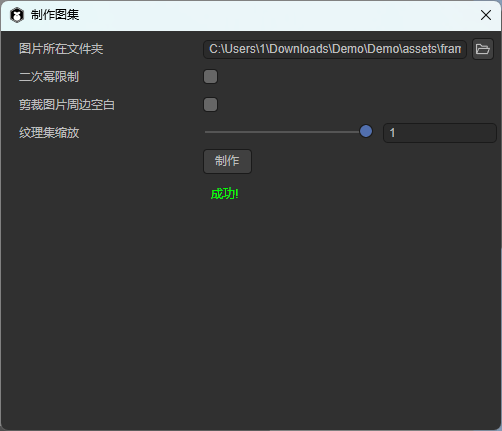Close the 制作图集 dialog window
The image size is (502, 431).
486,15
